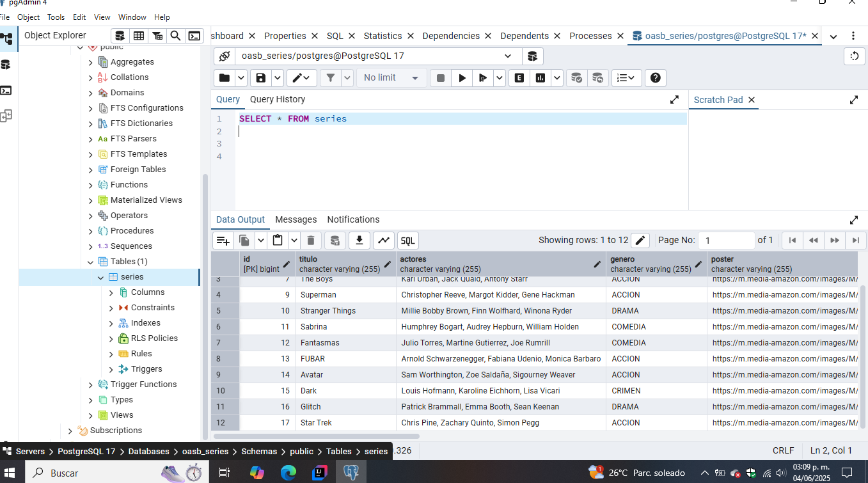This screenshot has width=868, height=483.
Task: Click the new query connection database icon
Action: pyautogui.click(x=532, y=56)
